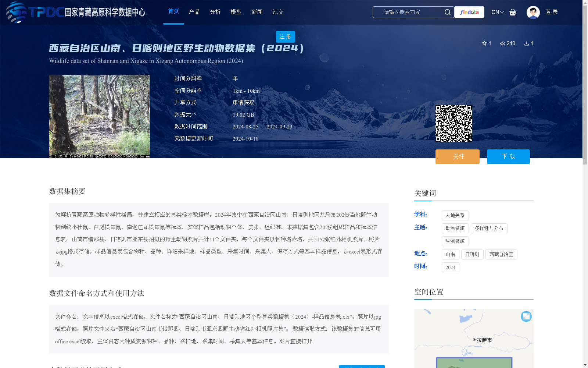Click the page vertical scrollbar
588x368 pixels.
[585, 85]
